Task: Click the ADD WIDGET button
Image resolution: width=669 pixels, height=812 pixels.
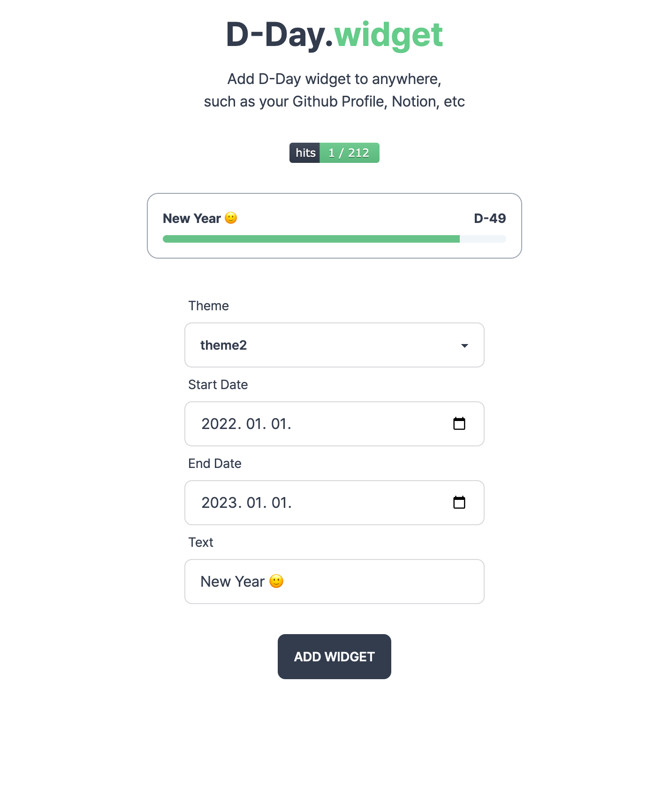Action: (334, 657)
